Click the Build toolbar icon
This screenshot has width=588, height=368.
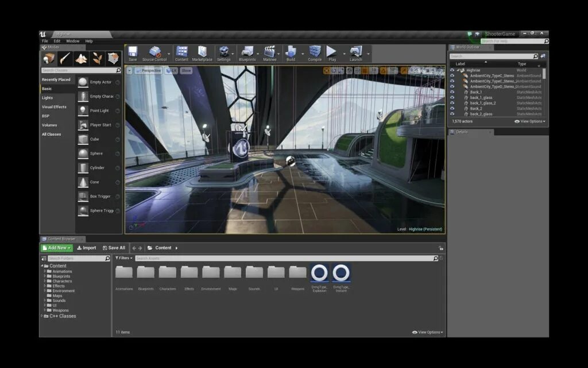point(291,51)
